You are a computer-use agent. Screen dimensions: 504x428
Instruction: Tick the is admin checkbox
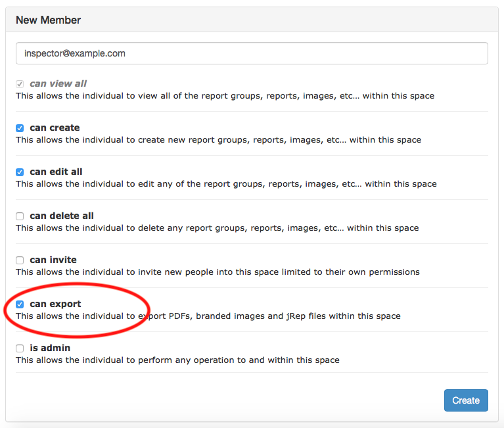point(20,348)
